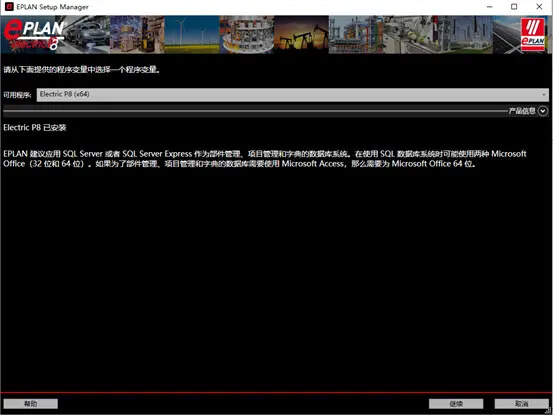Screen dimensions: 553x415
Task: Close the EPLAN Setup Manager window
Action: click(539, 7)
